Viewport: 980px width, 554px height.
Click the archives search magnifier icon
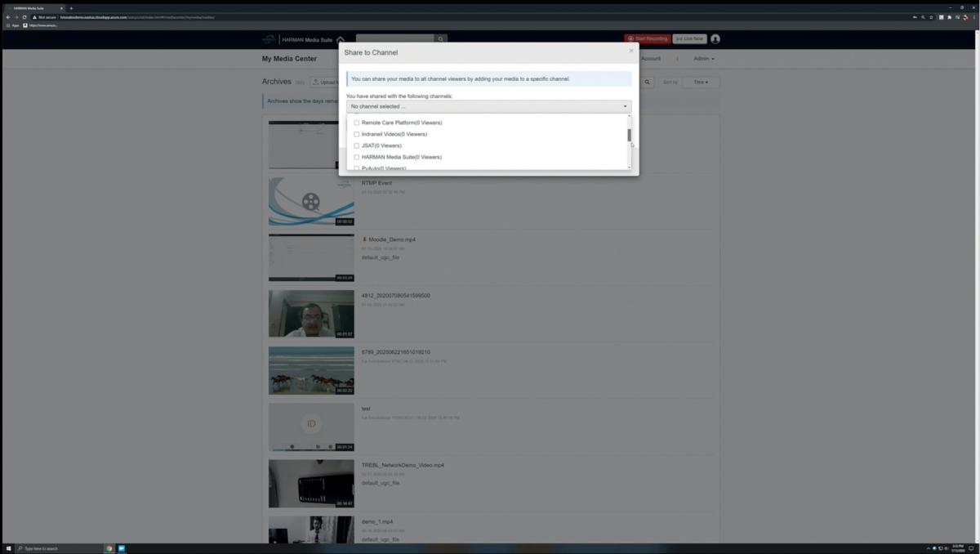point(647,82)
